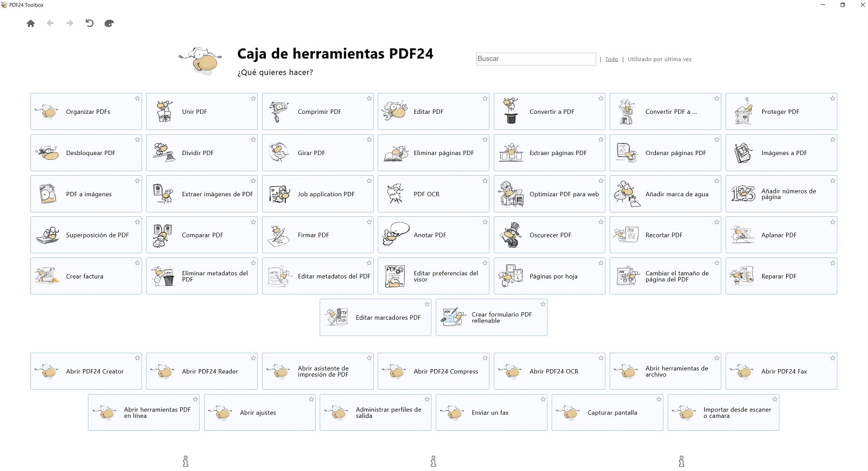Click the Dividir PDF tile
868x471 pixels.
[201, 153]
